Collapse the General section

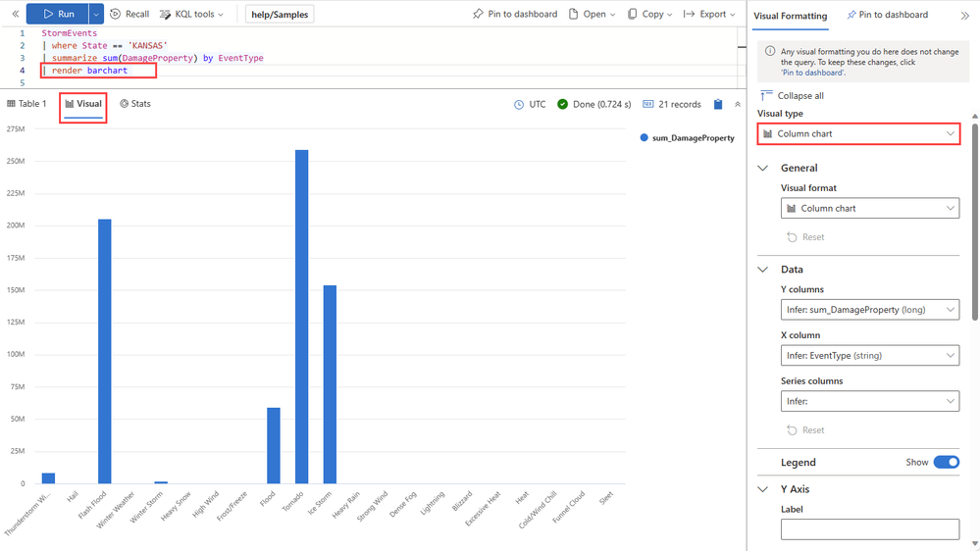tap(762, 168)
